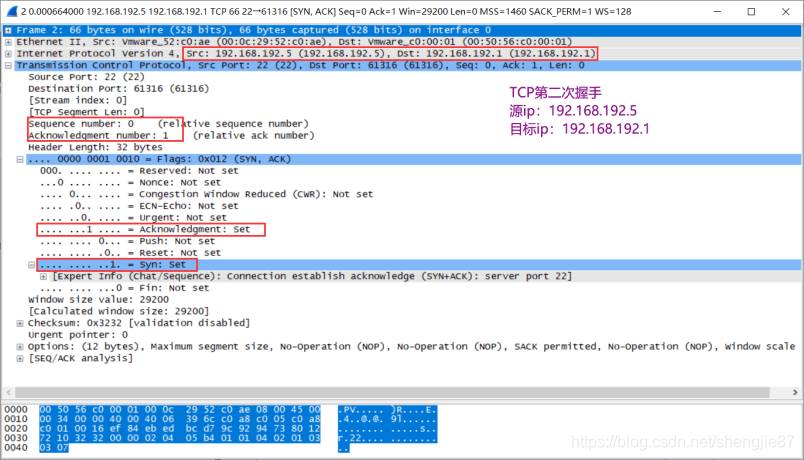The width and height of the screenshot is (804, 460).
Task: Expand the Internet Protocol Version 4 section
Action: 9,53
